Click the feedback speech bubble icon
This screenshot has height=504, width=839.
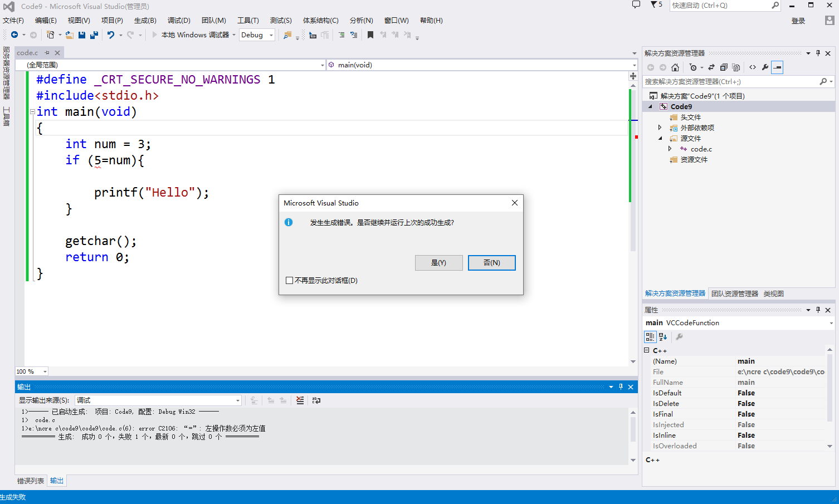click(x=636, y=5)
